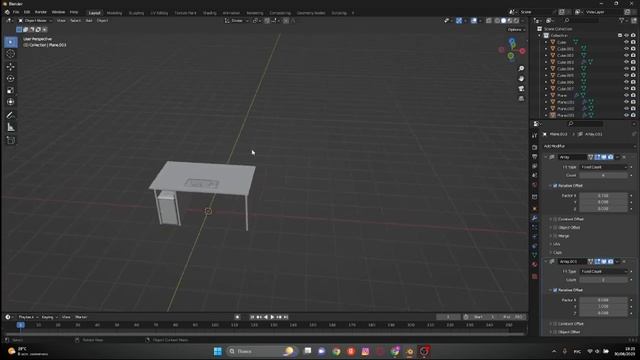Open Instagram icon in taskbar
The image size is (640, 360).
click(365, 351)
